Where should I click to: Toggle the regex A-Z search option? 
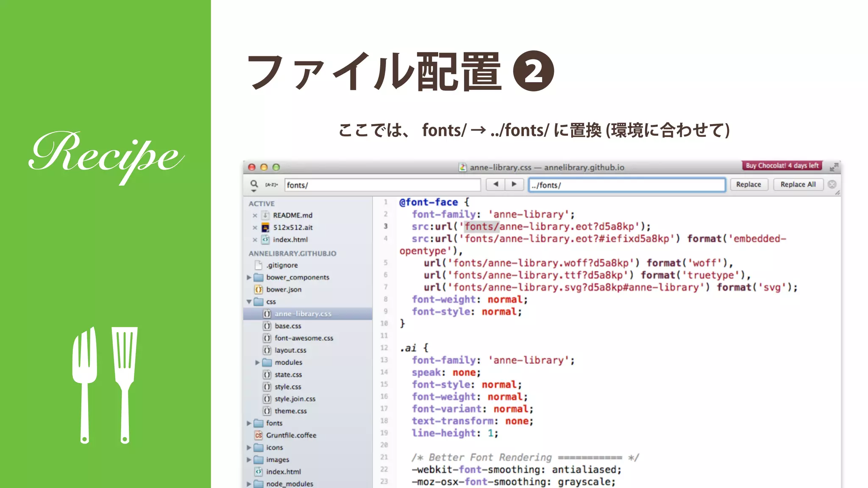(x=271, y=185)
